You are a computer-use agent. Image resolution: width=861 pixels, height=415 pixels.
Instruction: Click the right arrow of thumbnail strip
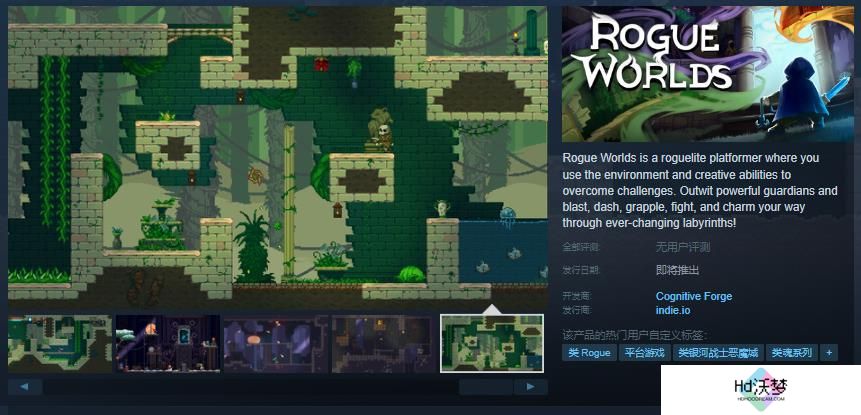[530, 387]
